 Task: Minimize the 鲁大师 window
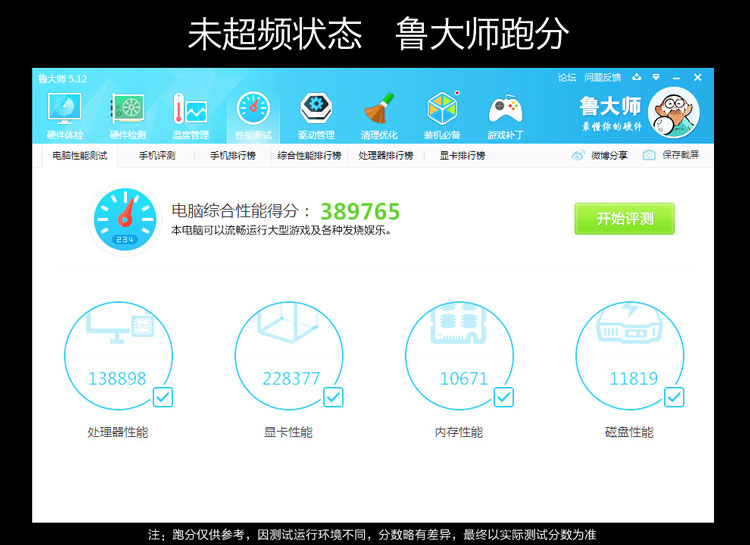pos(676,78)
